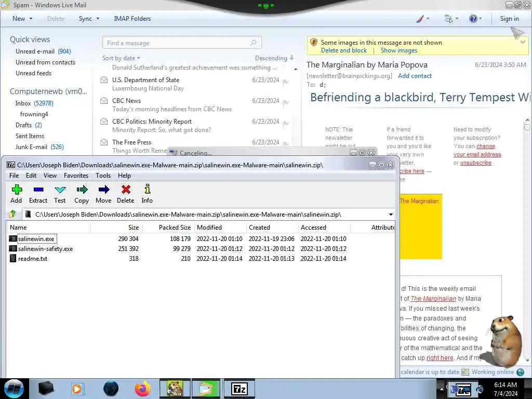Image resolution: width=532 pixels, height=399 pixels.
Task: Show hidden system tray icons
Action: 442,389
